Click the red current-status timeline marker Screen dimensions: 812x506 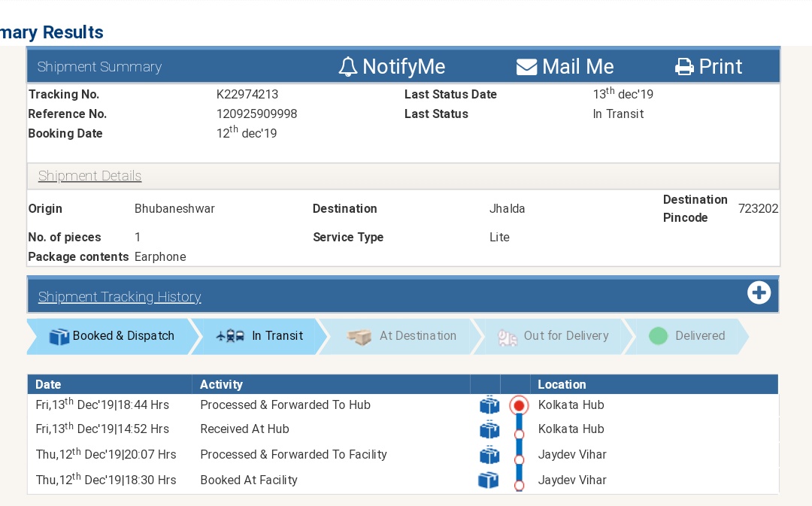tap(519, 405)
